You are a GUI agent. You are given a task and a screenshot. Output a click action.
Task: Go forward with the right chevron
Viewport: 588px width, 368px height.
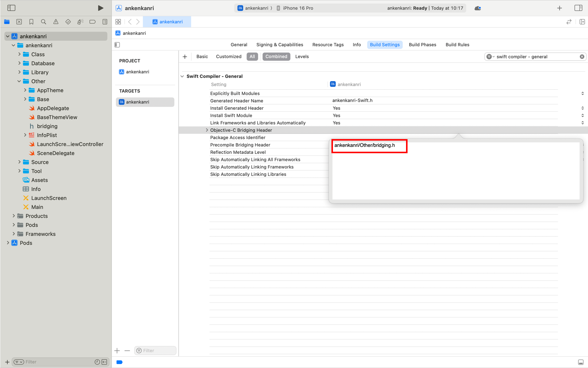click(138, 22)
